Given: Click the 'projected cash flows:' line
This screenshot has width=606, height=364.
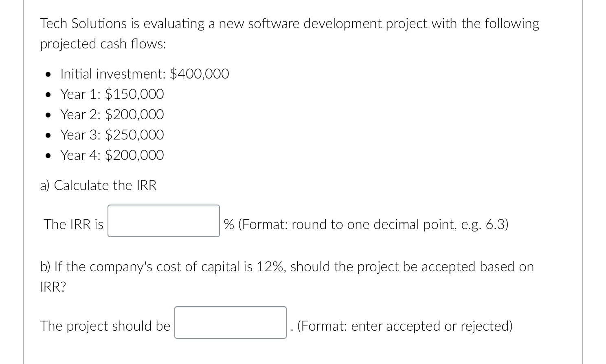Looking at the screenshot, I should coord(102,44).
